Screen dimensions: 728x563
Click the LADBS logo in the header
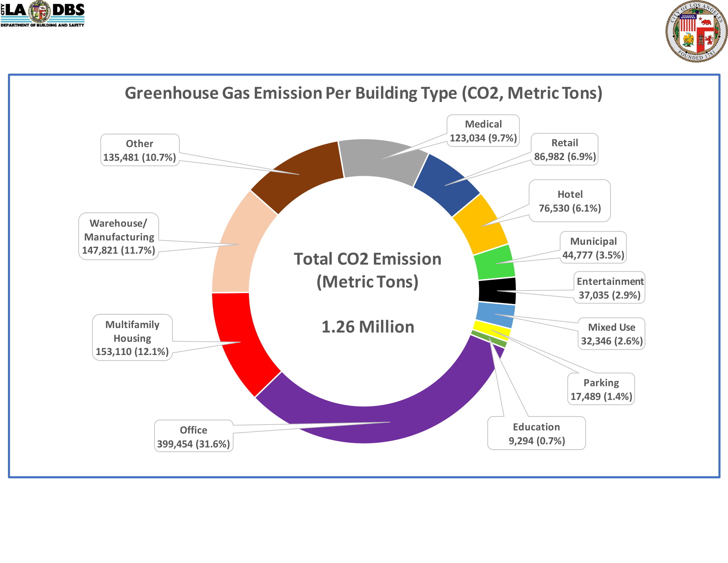[x=42, y=14]
